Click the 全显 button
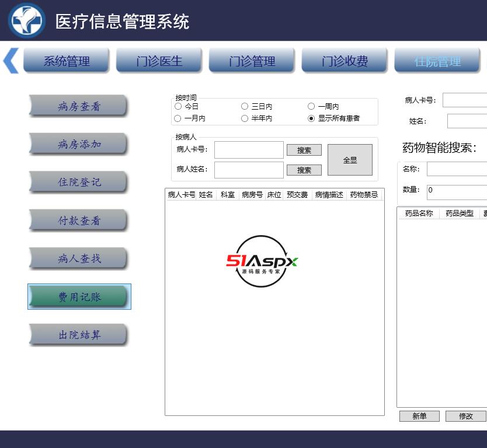 tap(350, 160)
